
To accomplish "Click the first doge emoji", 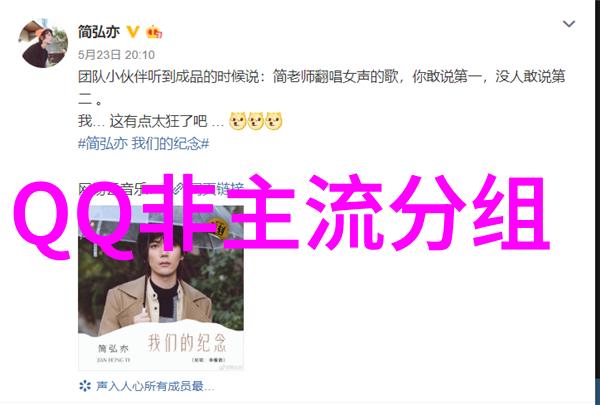I will [x=238, y=121].
